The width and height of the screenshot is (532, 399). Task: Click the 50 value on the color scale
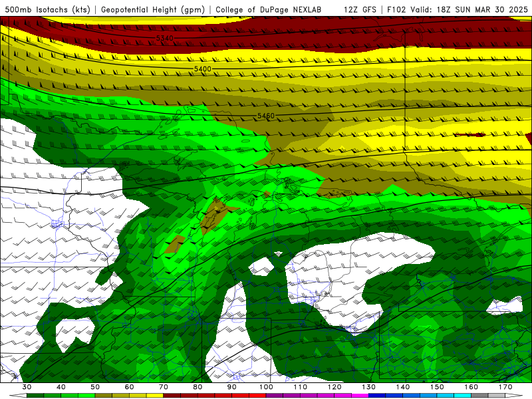click(x=95, y=387)
